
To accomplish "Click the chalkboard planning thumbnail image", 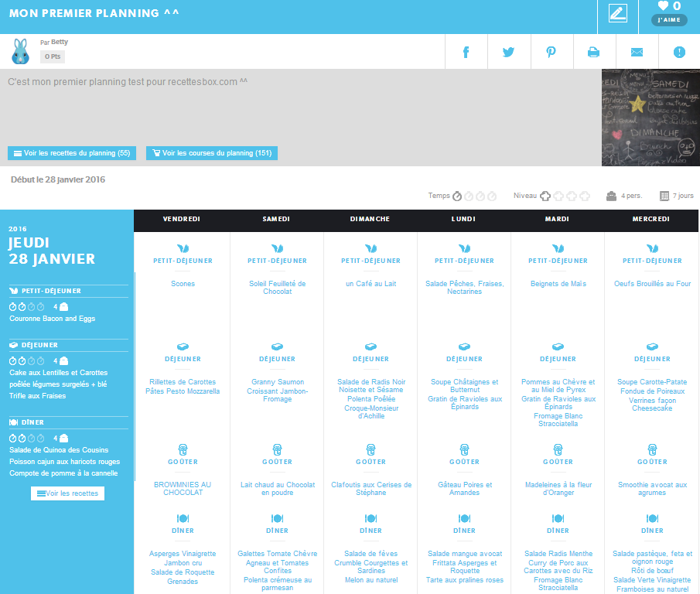I will coord(650,118).
